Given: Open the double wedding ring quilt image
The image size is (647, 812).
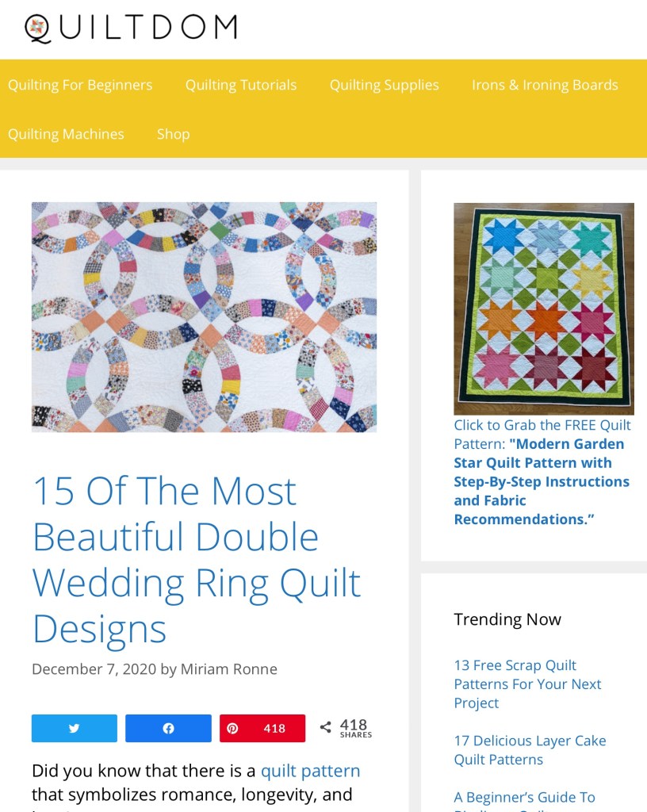Looking at the screenshot, I should click(204, 317).
